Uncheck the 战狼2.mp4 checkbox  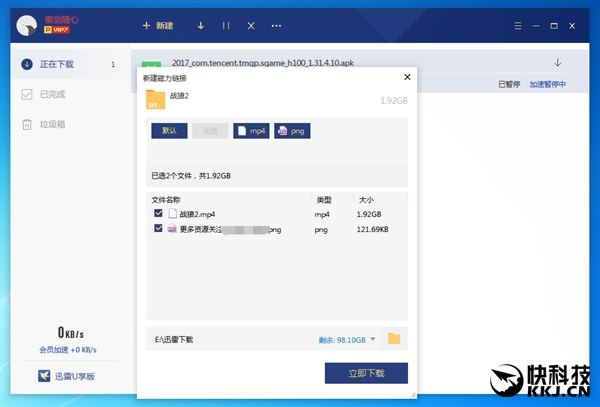[x=158, y=213]
